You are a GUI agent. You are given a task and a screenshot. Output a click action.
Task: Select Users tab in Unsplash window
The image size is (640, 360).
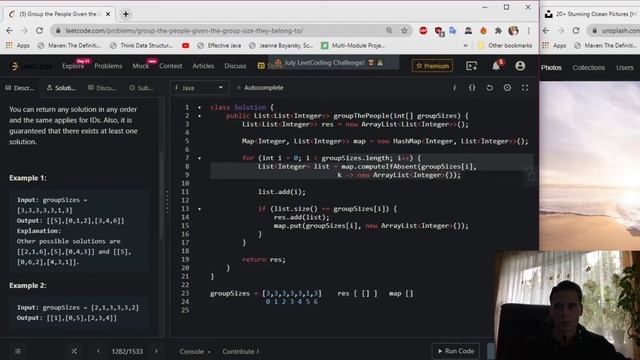point(625,68)
